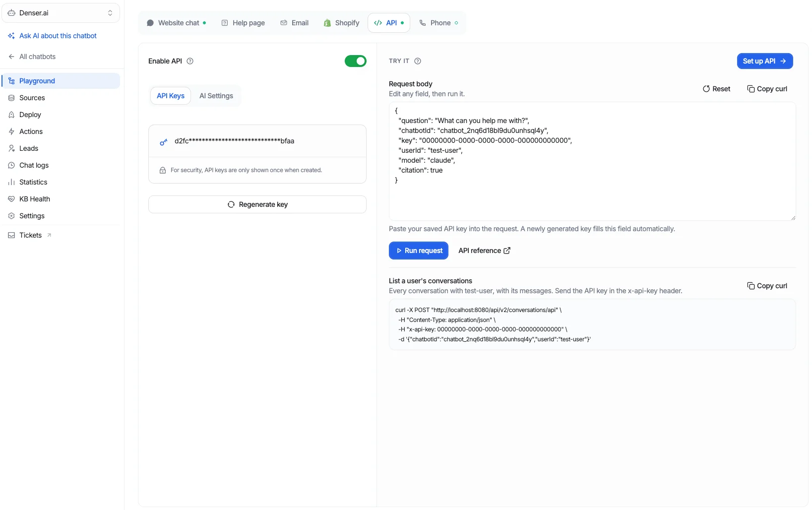This screenshot has width=812, height=510.
Task: Switch to the Shopify channel tab
Action: 341,23
